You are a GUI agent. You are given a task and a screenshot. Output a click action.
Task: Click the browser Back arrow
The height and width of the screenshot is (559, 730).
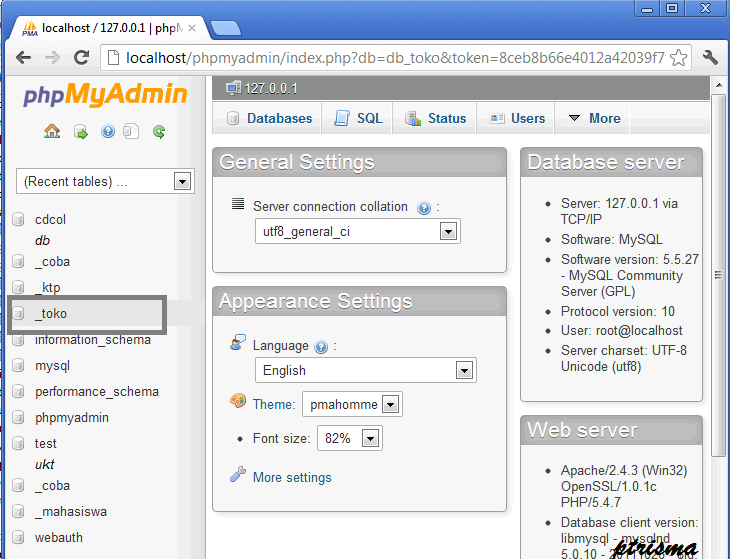coord(23,58)
